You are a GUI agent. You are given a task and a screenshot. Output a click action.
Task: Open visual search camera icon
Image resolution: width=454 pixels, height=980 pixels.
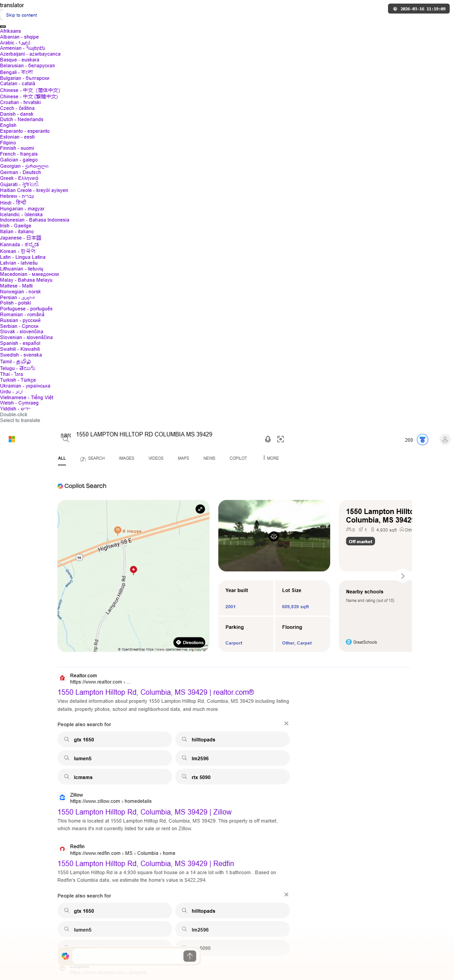(x=281, y=439)
